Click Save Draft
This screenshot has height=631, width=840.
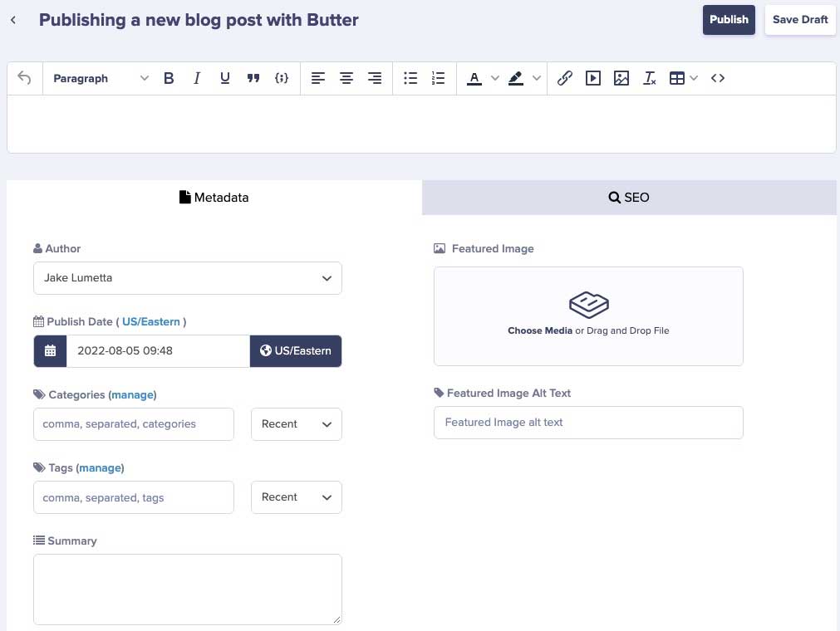pyautogui.click(x=800, y=20)
